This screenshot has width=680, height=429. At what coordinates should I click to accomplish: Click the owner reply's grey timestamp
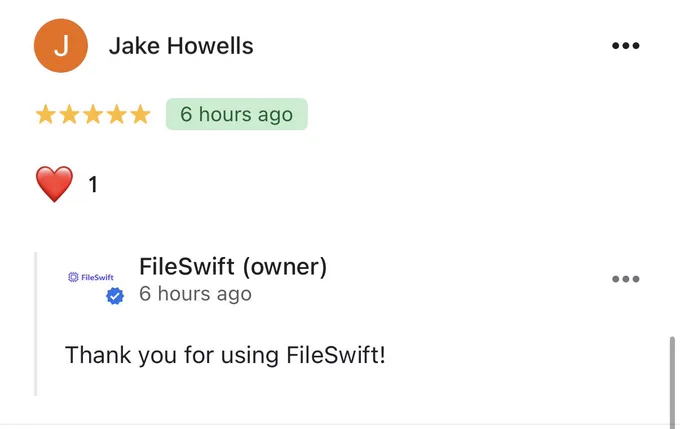[195, 294]
